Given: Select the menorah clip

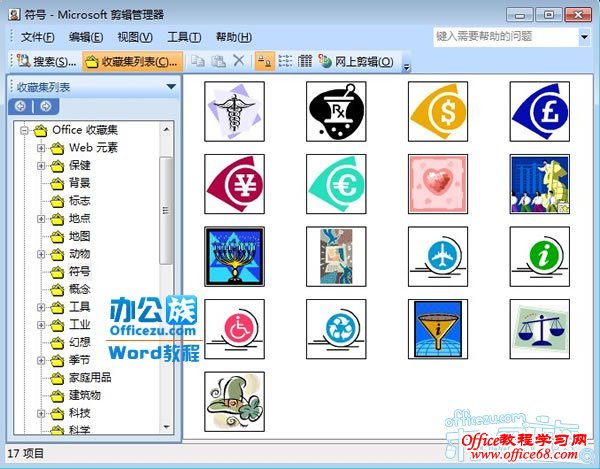Looking at the screenshot, I should pyautogui.click(x=234, y=256).
